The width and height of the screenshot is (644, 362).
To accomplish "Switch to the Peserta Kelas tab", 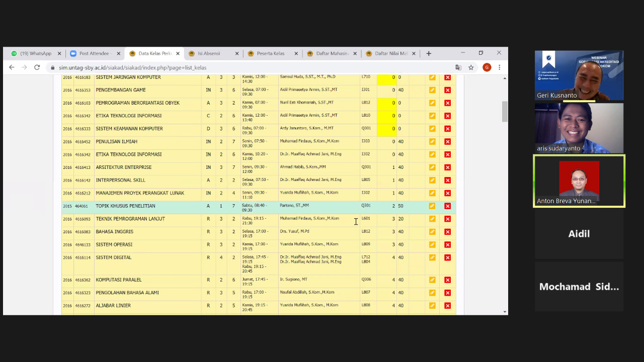I will tap(270, 53).
